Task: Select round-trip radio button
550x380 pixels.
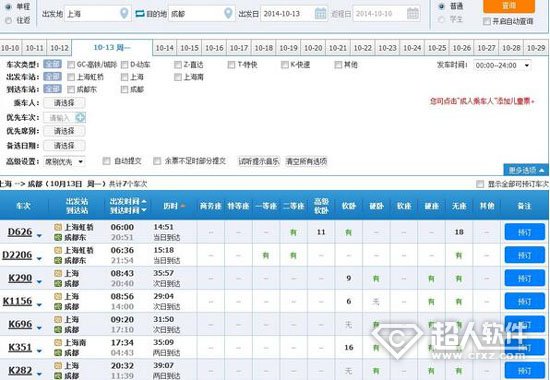Action: (x=8, y=21)
